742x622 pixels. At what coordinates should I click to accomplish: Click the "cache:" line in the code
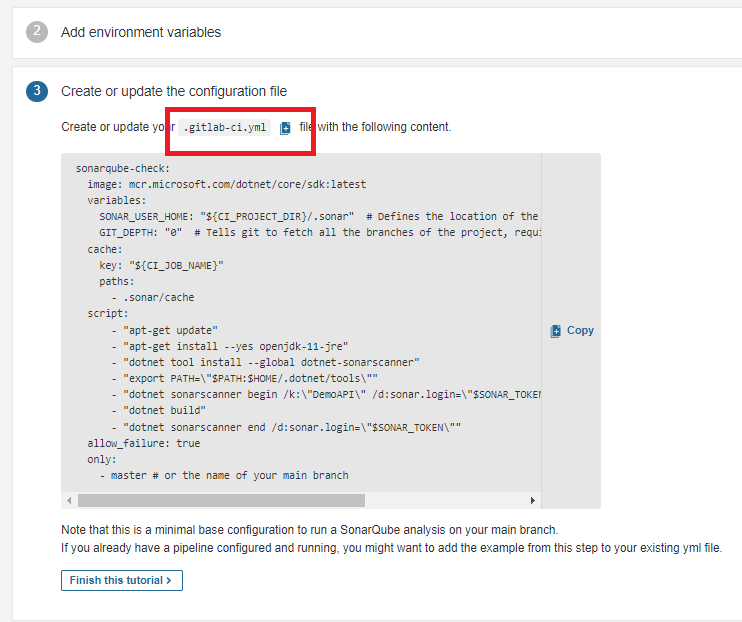pyautogui.click(x=105, y=249)
